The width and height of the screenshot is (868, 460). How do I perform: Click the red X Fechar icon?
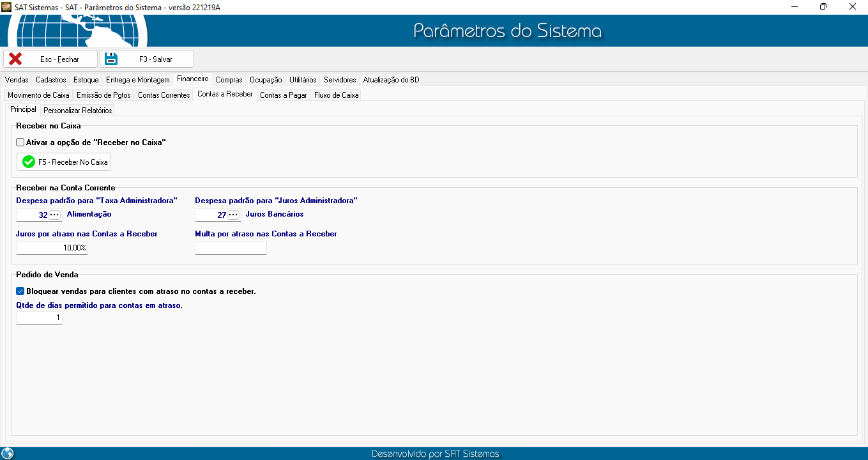(15, 59)
